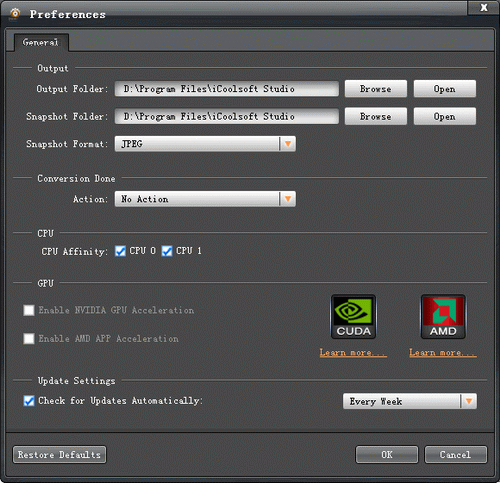Enable AMD APP Acceleration checkbox
500x483 pixels.
tap(29, 339)
